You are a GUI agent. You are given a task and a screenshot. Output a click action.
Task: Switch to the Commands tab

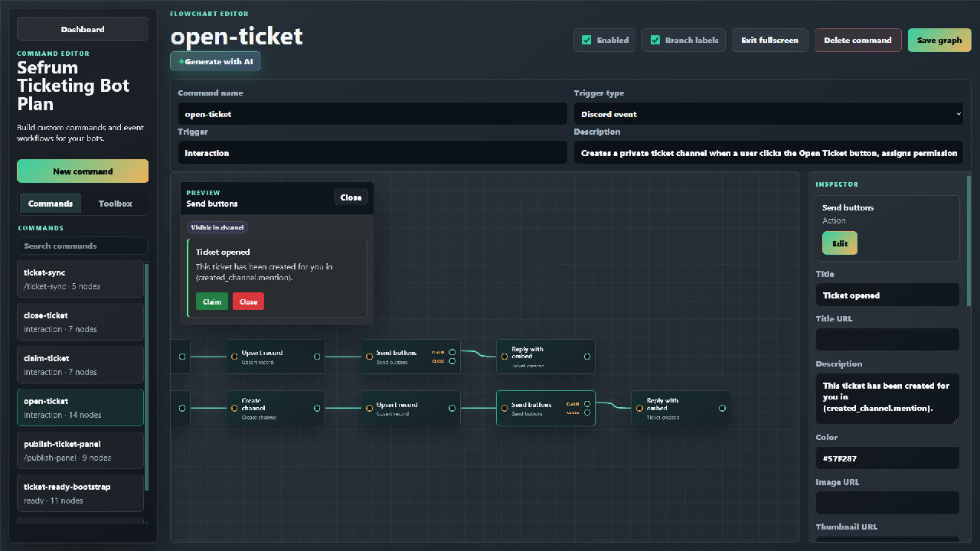[x=50, y=204]
